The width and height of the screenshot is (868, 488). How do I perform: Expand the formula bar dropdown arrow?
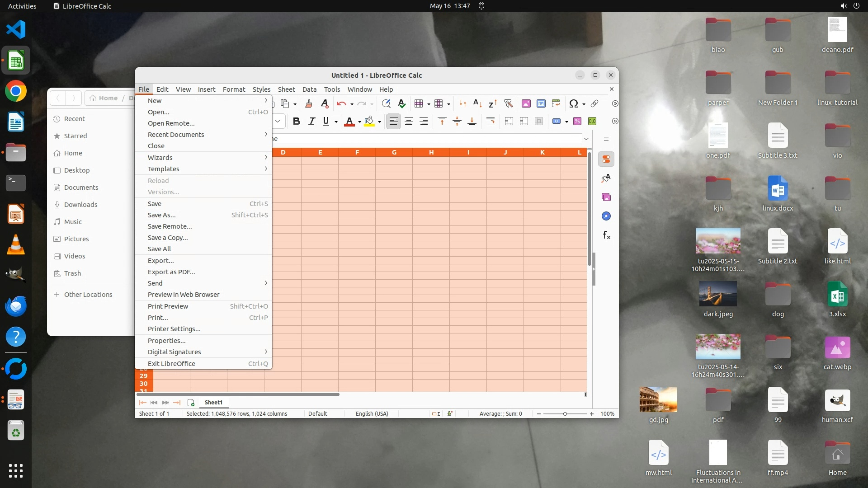[586, 139]
